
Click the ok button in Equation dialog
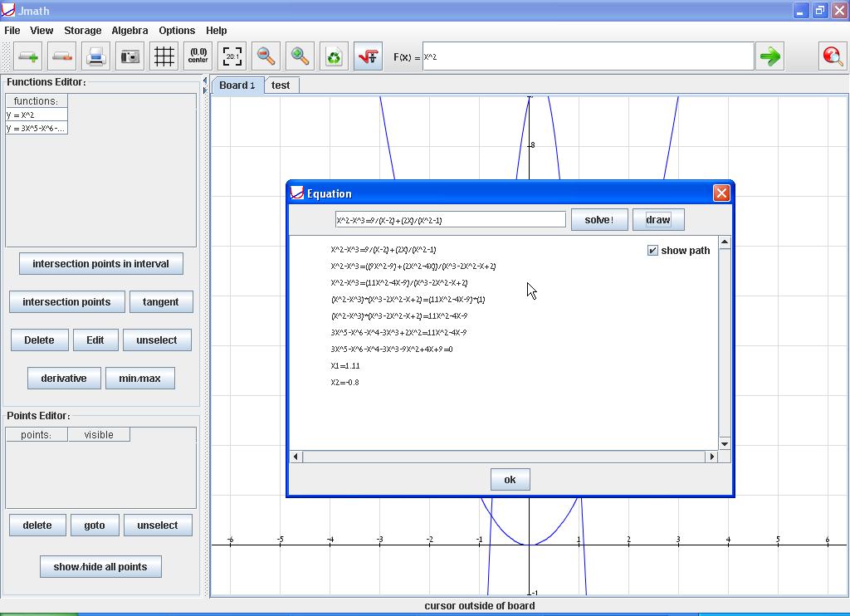pos(510,479)
